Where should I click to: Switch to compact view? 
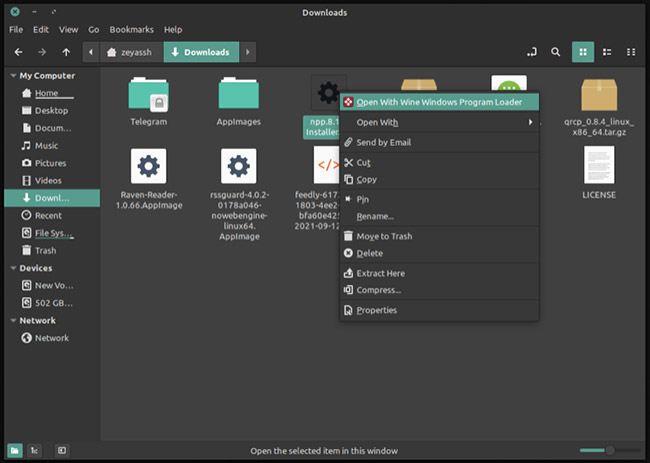coord(631,52)
